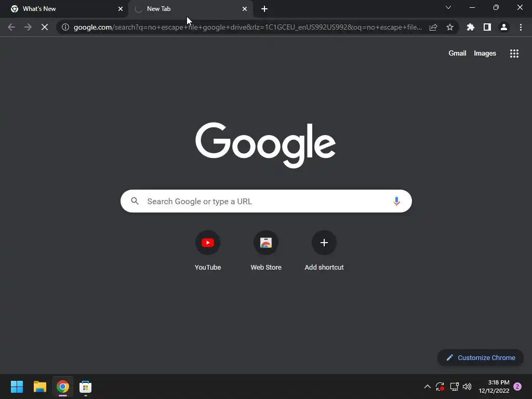Go back using the back arrow
Image resolution: width=532 pixels, height=399 pixels.
(x=11, y=27)
